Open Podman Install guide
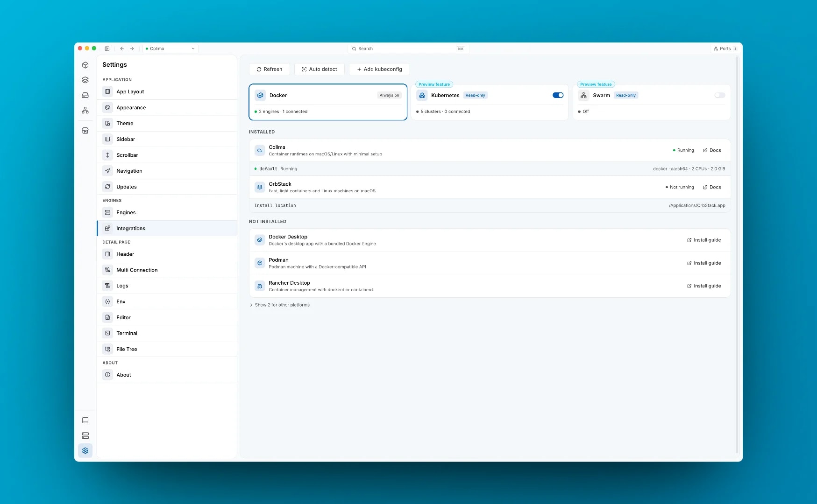Viewport: 817px width, 504px height. point(704,263)
